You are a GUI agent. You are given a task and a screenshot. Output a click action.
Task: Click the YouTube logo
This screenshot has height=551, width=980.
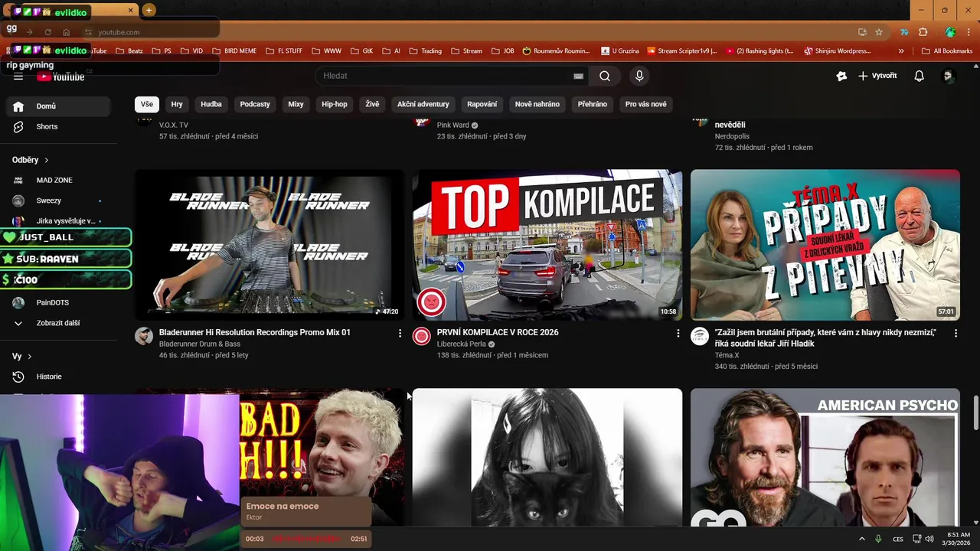60,77
